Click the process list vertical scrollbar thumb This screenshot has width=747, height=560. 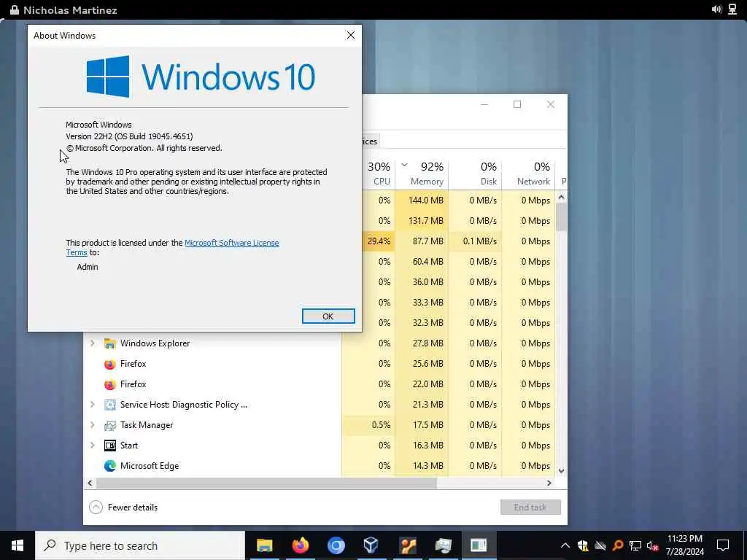pos(561,217)
